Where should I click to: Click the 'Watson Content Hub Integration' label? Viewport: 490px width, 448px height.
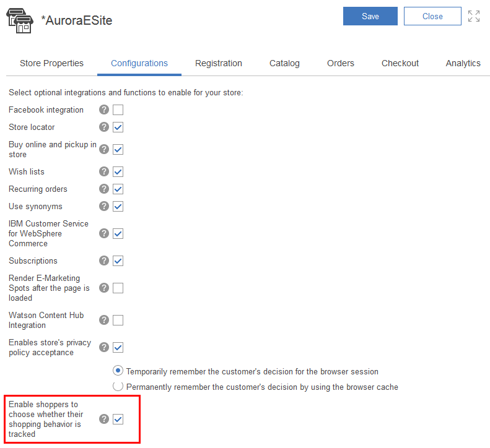pyautogui.click(x=46, y=320)
